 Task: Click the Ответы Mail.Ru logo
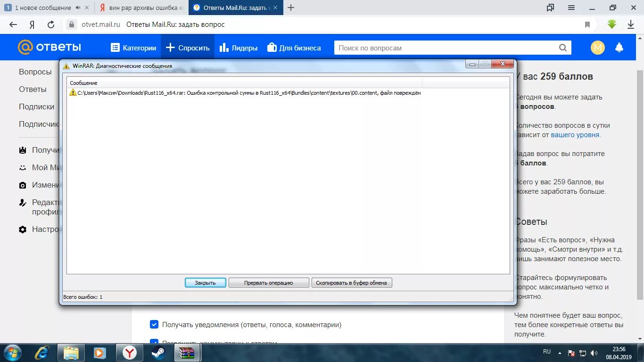pyautogui.click(x=50, y=47)
